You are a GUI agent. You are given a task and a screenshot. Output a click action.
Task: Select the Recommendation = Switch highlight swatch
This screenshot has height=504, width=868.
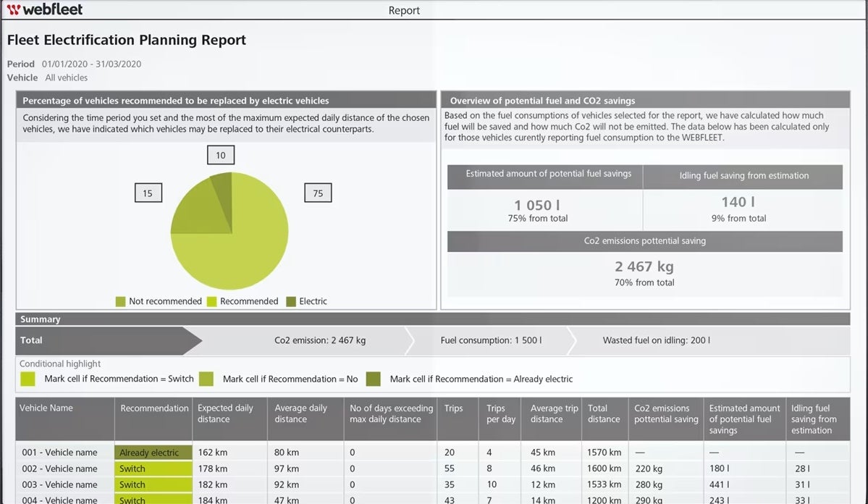tap(28, 379)
